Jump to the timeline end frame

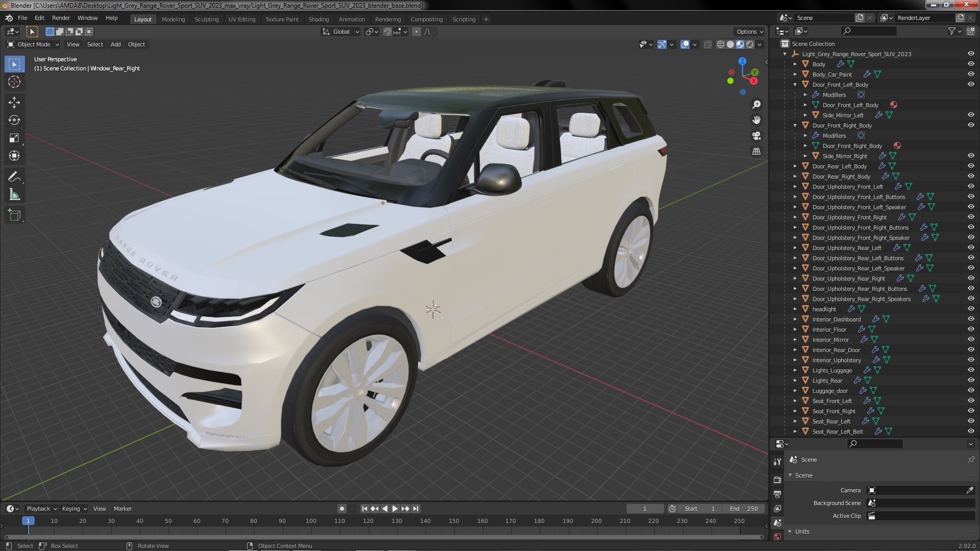pos(416,509)
